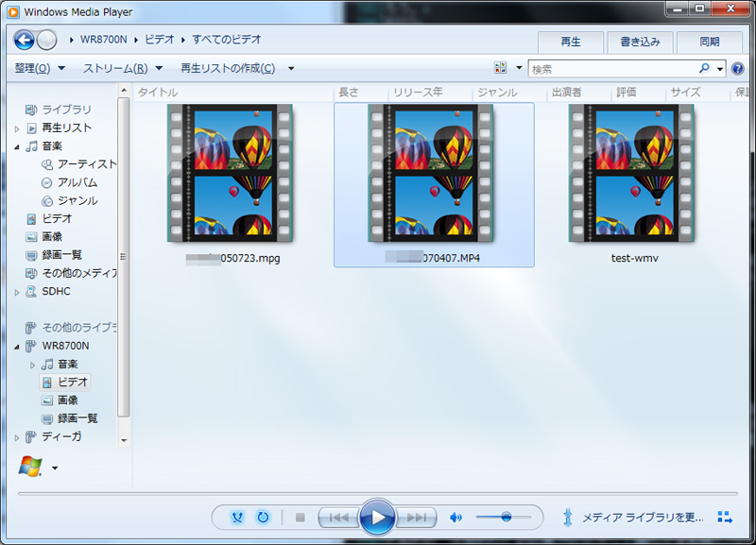Screen dimensions: 756x545
Task: Expand the ディーガ tree node
Action: click(17, 437)
